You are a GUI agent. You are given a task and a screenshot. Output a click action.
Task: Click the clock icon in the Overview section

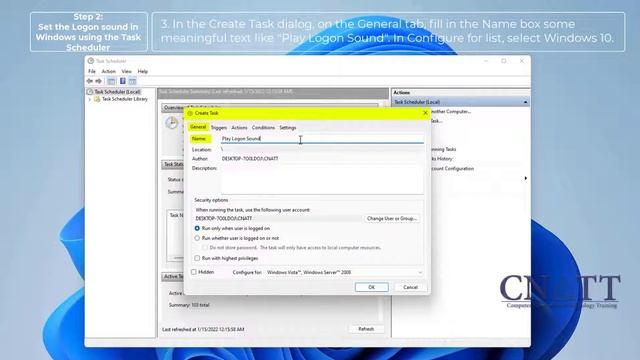172,123
